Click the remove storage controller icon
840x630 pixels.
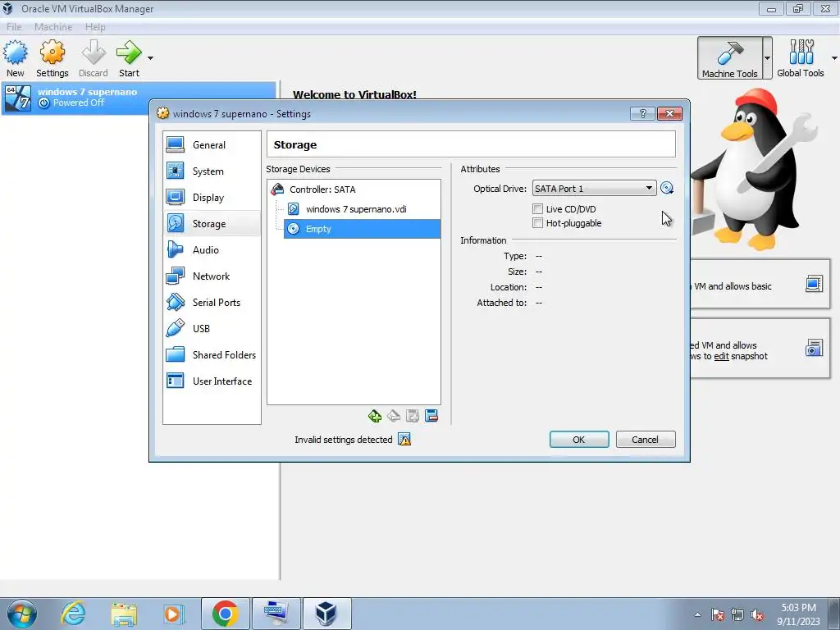coord(394,416)
